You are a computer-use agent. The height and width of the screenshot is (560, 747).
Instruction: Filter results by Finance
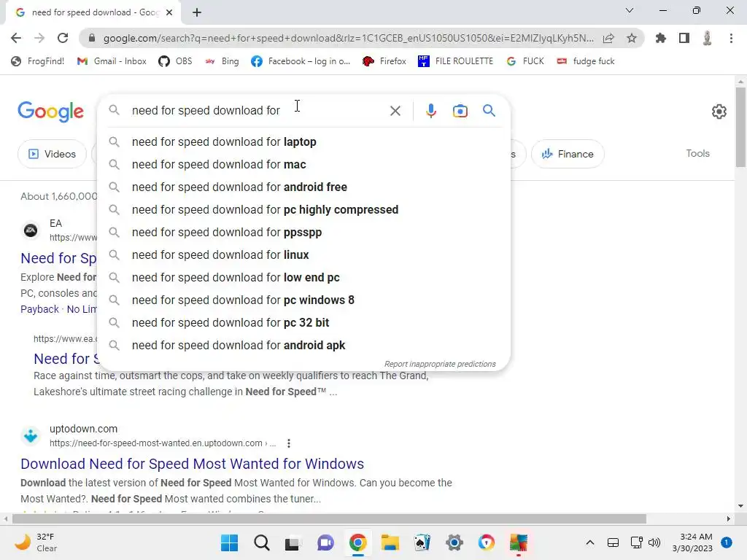tap(568, 154)
